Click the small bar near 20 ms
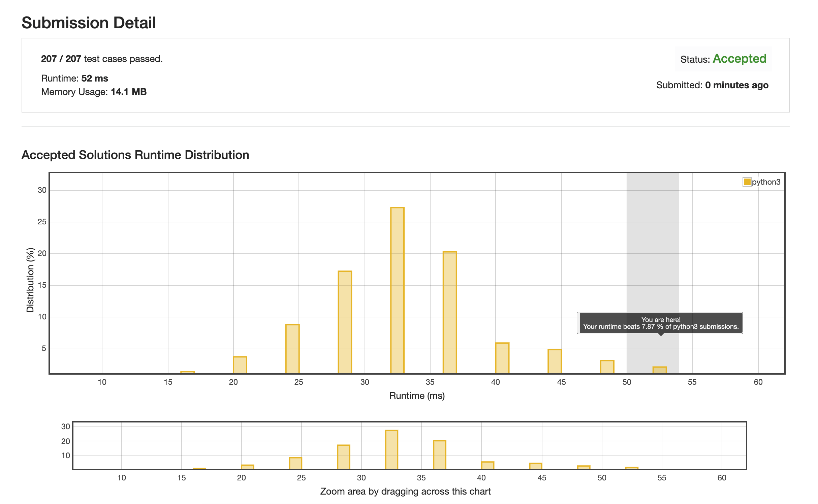818x504 pixels. coord(240,365)
